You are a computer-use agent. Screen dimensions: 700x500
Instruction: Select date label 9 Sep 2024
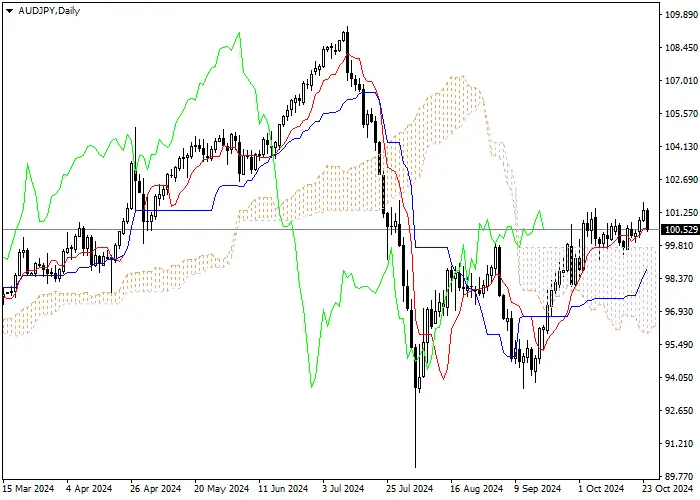click(537, 489)
